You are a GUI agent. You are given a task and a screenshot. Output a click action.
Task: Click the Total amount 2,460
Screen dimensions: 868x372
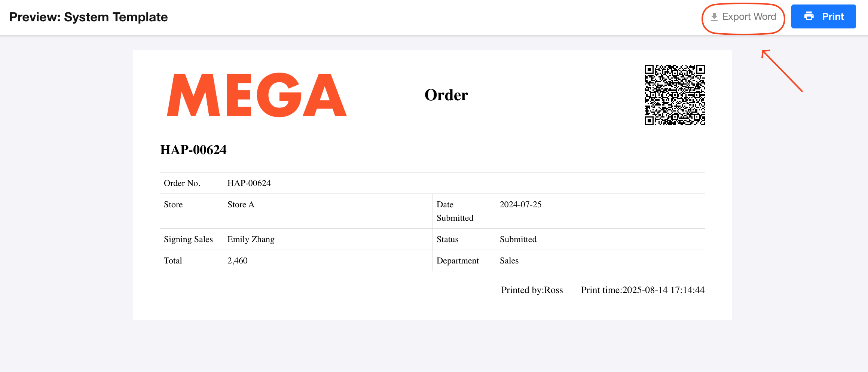237,260
